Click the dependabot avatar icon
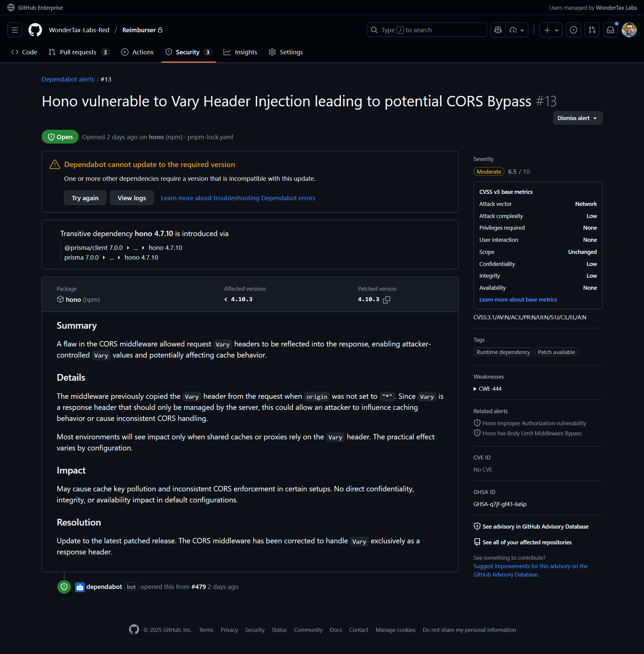Image resolution: width=644 pixels, height=654 pixels. point(80,587)
